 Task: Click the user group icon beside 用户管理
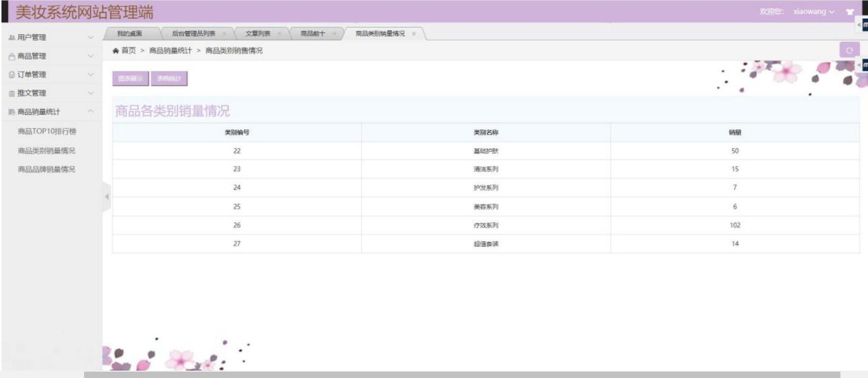pyautogui.click(x=12, y=37)
